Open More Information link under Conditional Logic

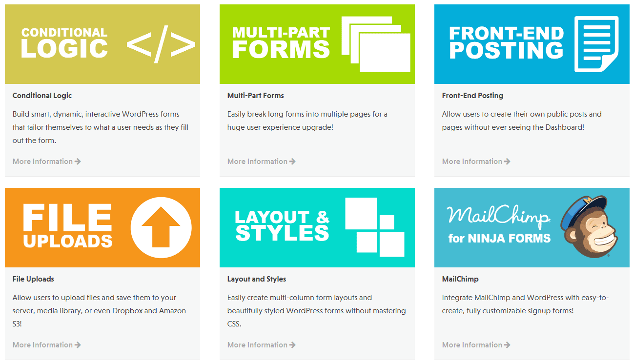tap(47, 162)
